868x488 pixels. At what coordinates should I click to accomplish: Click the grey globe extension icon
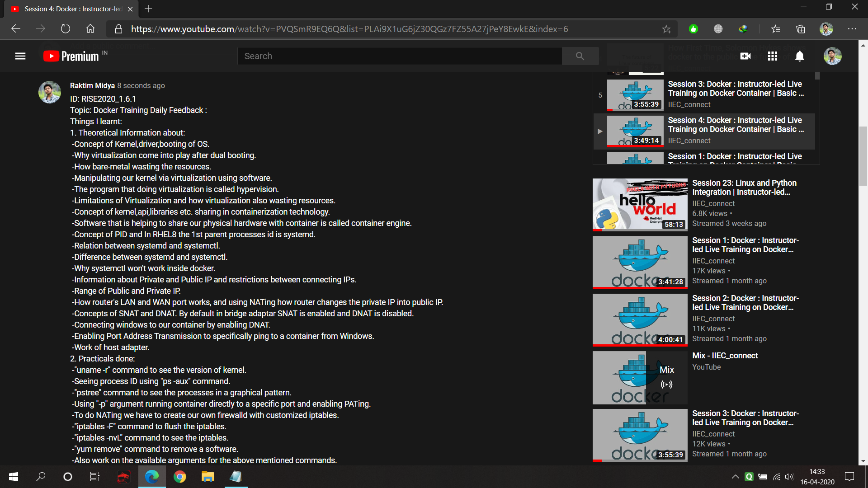coord(718,29)
